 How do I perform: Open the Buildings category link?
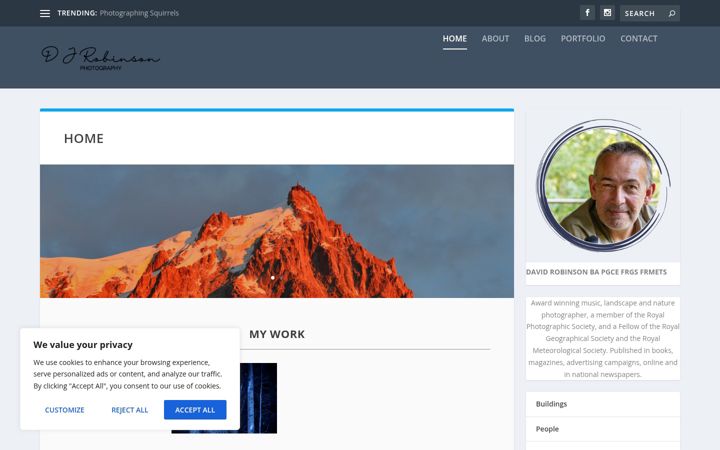(x=551, y=404)
